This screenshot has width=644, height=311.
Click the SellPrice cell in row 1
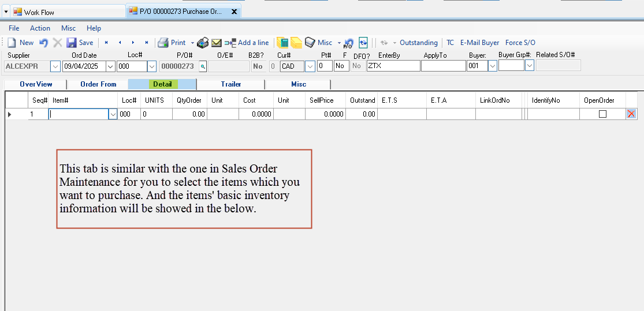tap(326, 114)
